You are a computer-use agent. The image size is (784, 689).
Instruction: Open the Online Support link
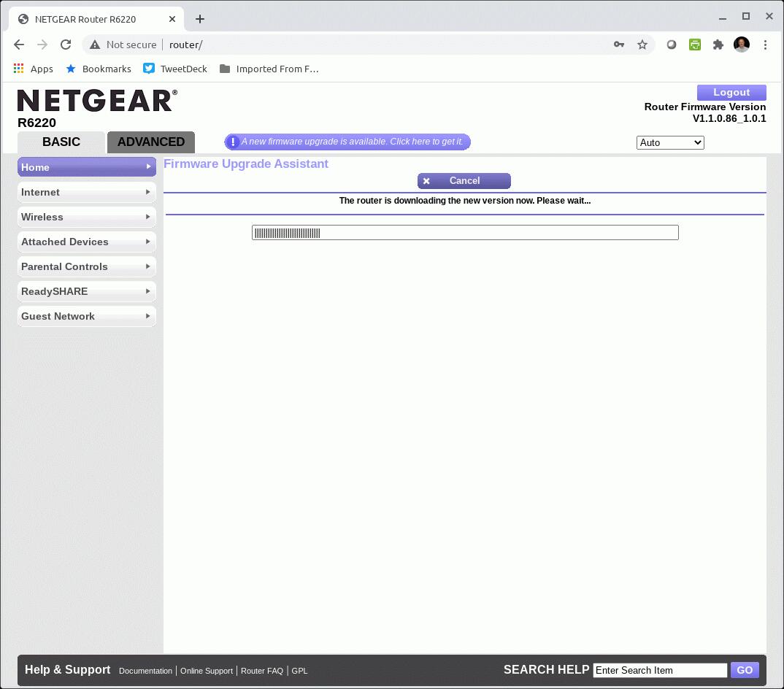click(207, 671)
